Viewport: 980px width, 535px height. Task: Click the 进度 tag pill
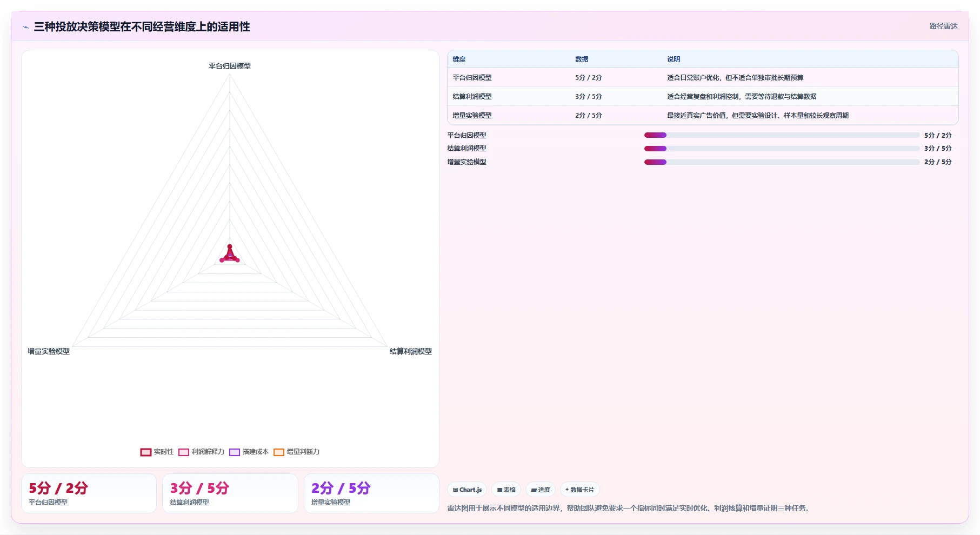point(541,490)
